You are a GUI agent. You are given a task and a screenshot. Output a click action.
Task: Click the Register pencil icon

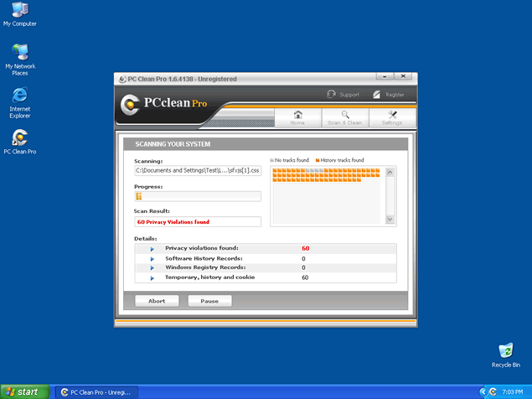[377, 95]
